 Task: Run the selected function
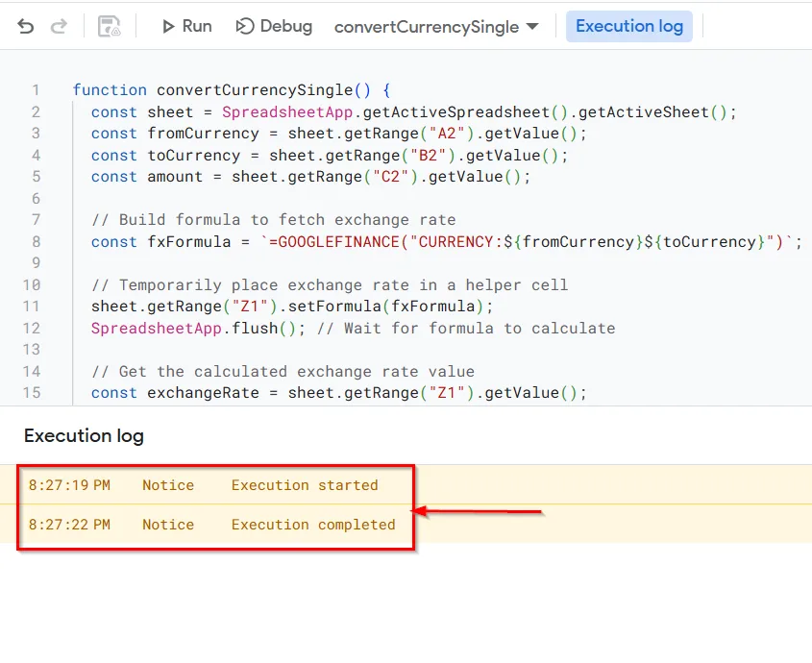[186, 26]
